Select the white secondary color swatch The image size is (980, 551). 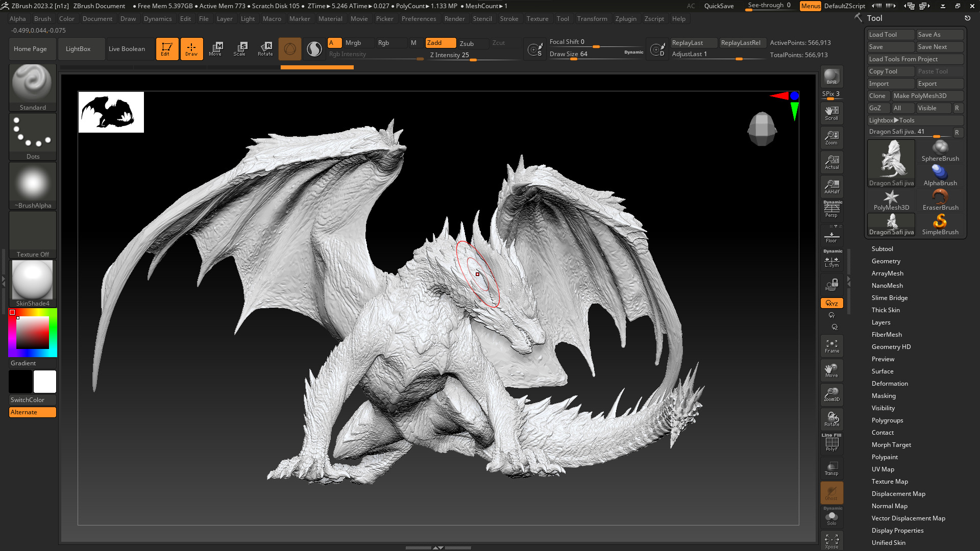pos(45,382)
